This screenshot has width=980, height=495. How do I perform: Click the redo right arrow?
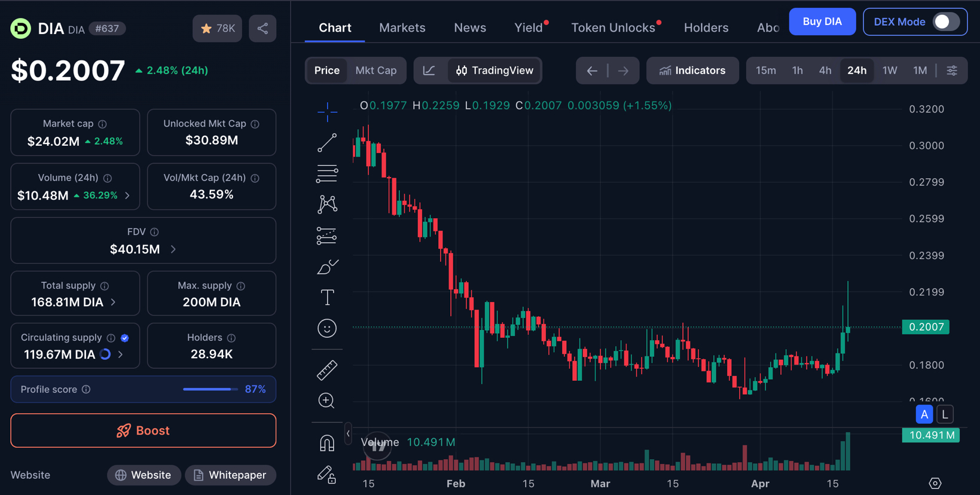[x=623, y=71]
